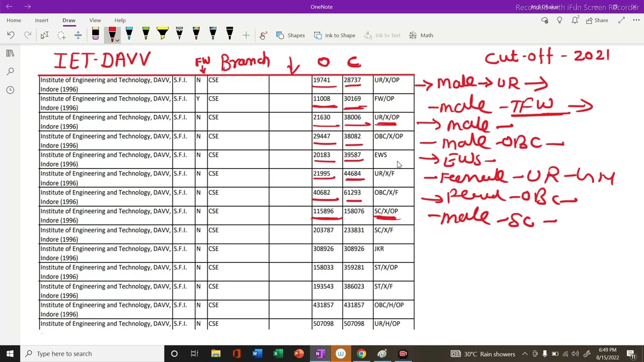The width and height of the screenshot is (644, 362).
Task: Choose the Select Objects or Type Text tool
Action: 44,35
